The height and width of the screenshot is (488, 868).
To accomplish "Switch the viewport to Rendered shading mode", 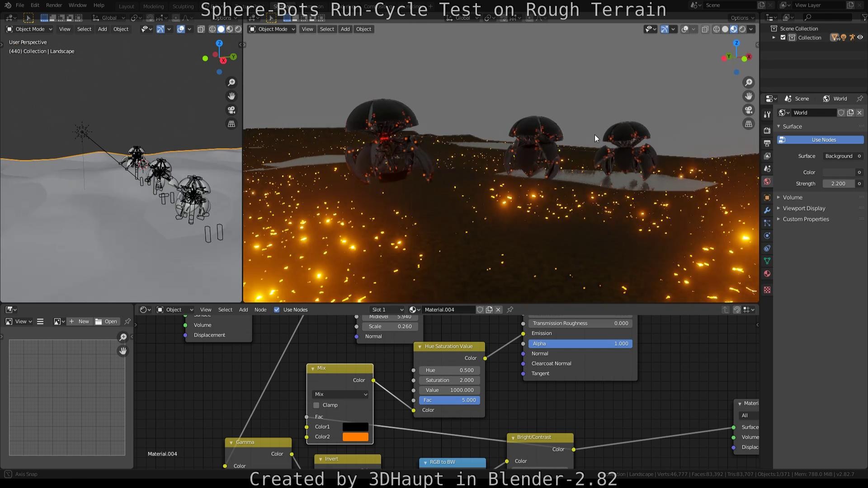I will pyautogui.click(x=742, y=29).
